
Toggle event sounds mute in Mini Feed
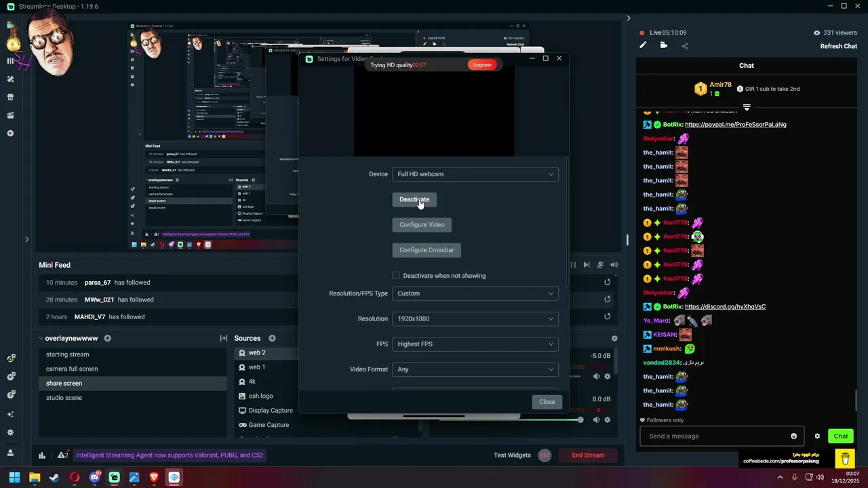coord(601,265)
